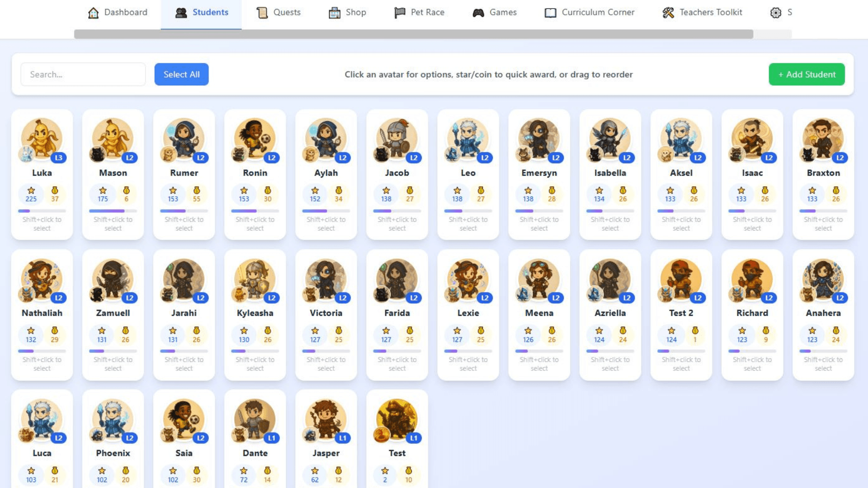
Task: Click Luka's XP progress bar
Action: 42,211
